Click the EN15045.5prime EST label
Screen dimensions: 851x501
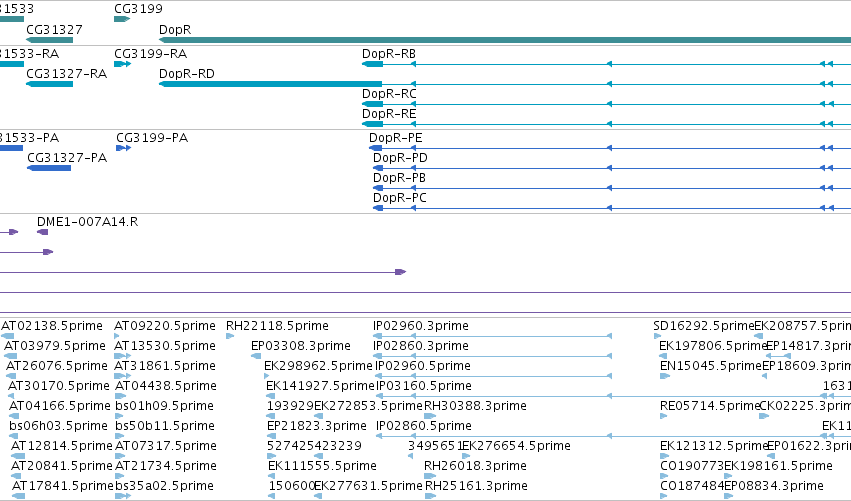click(711, 366)
